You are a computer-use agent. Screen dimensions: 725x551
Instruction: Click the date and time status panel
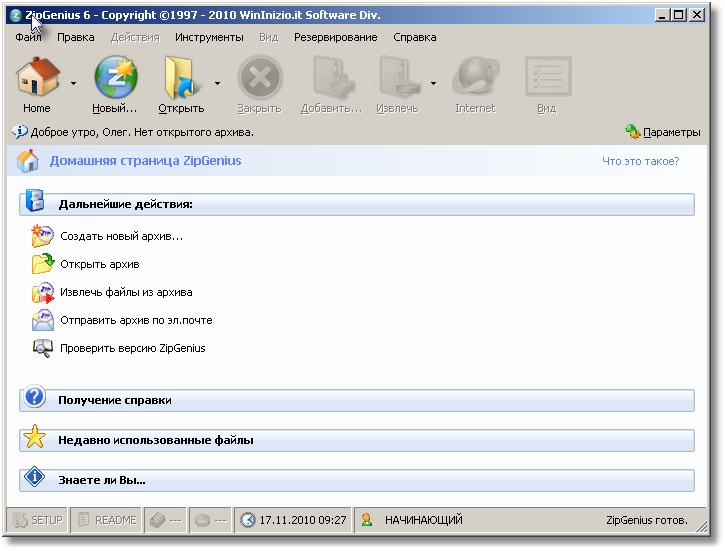pyautogui.click(x=293, y=520)
